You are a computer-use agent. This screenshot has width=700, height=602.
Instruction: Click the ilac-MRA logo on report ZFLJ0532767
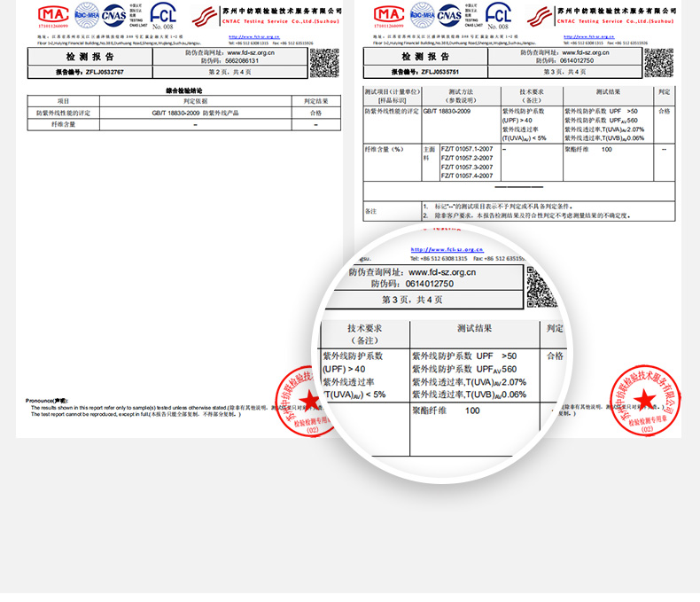coord(87,15)
